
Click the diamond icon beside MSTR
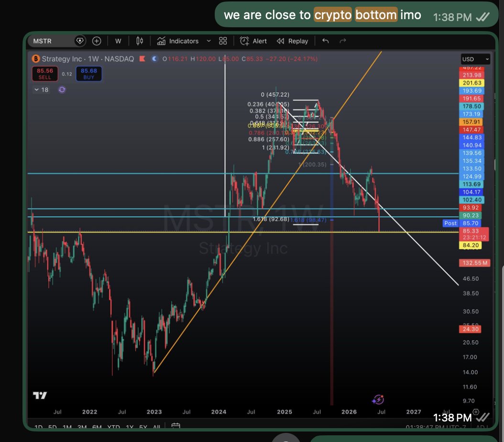pos(79,41)
